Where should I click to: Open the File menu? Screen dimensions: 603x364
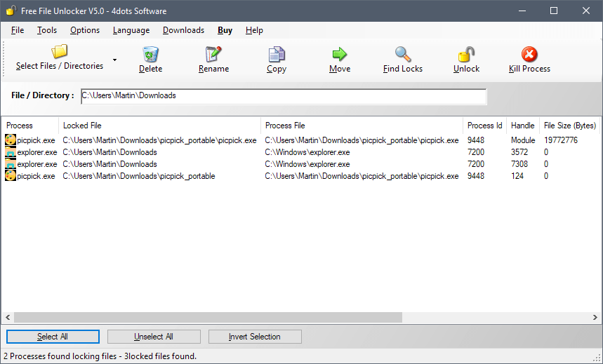[18, 30]
